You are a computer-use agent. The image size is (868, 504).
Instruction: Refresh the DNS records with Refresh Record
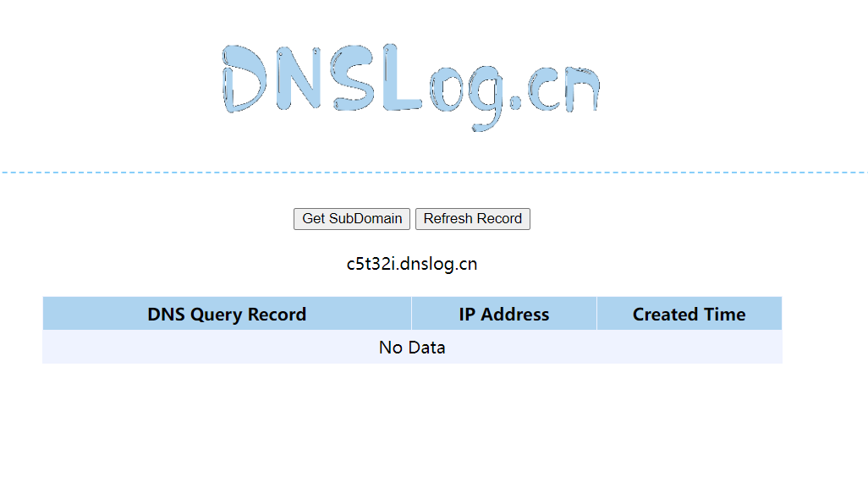tap(473, 218)
